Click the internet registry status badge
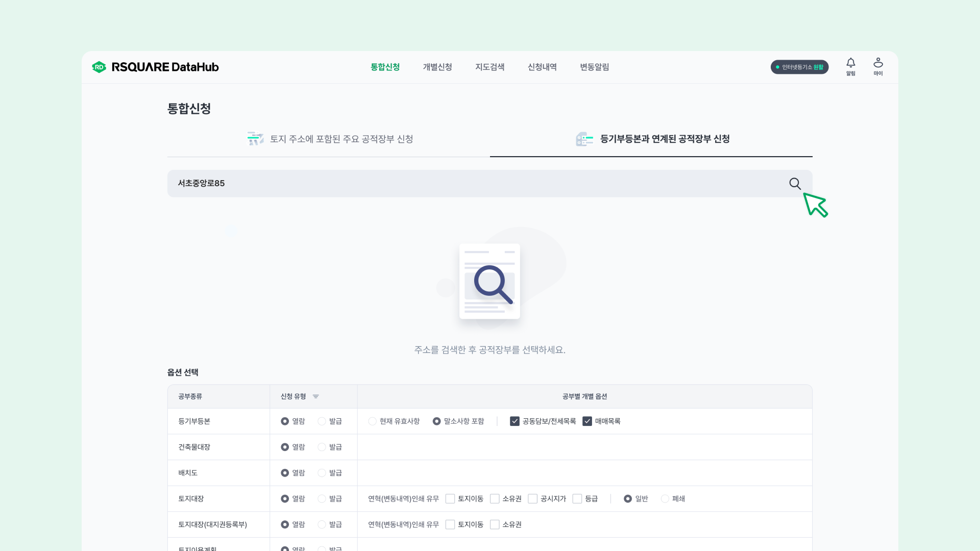The height and width of the screenshot is (551, 980). (799, 67)
